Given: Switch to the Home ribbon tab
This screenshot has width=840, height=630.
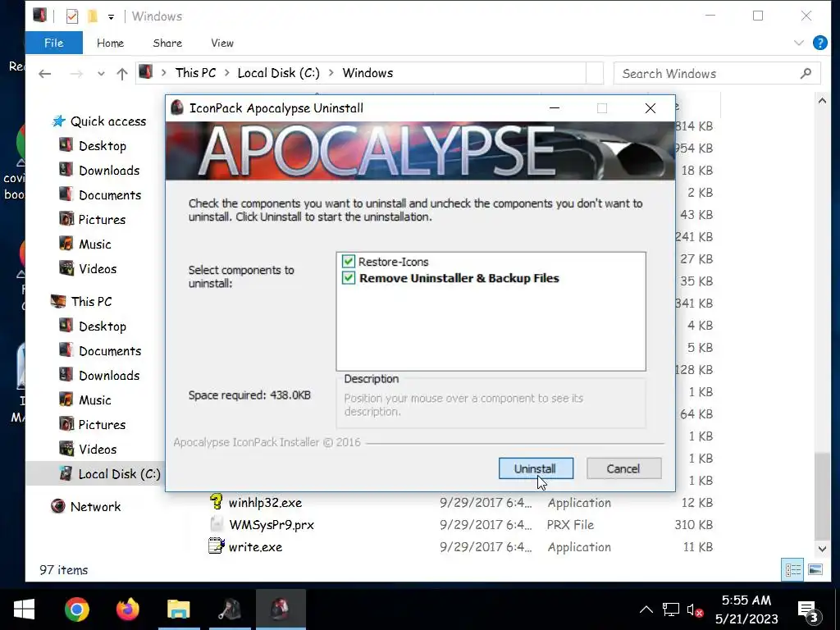Looking at the screenshot, I should click(111, 43).
